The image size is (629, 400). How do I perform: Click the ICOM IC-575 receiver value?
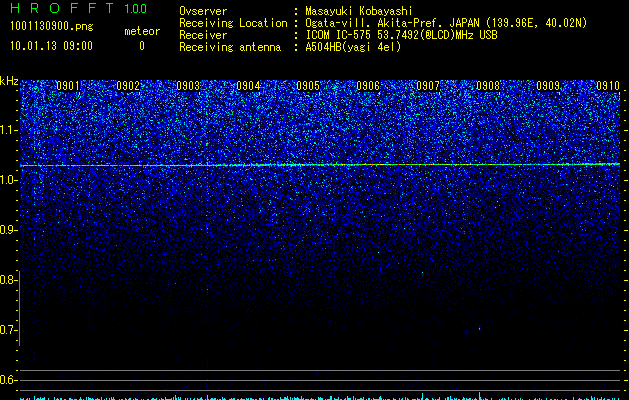(401, 35)
